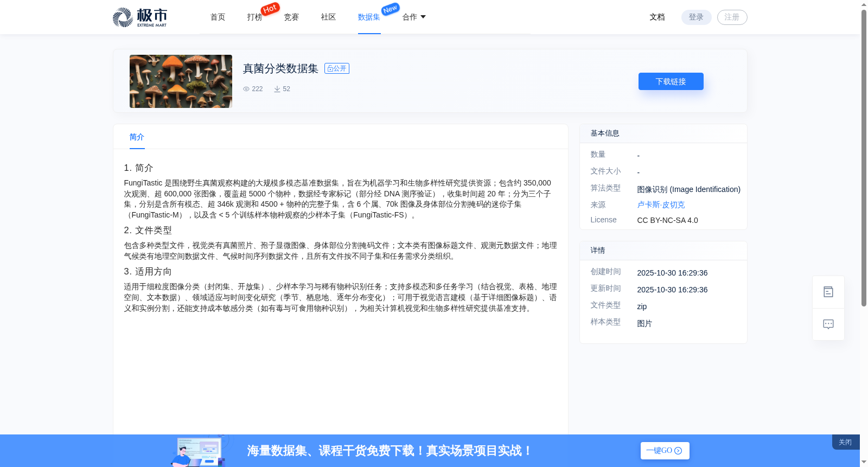Click the 图像识别 (Image Identification) value

click(x=689, y=189)
